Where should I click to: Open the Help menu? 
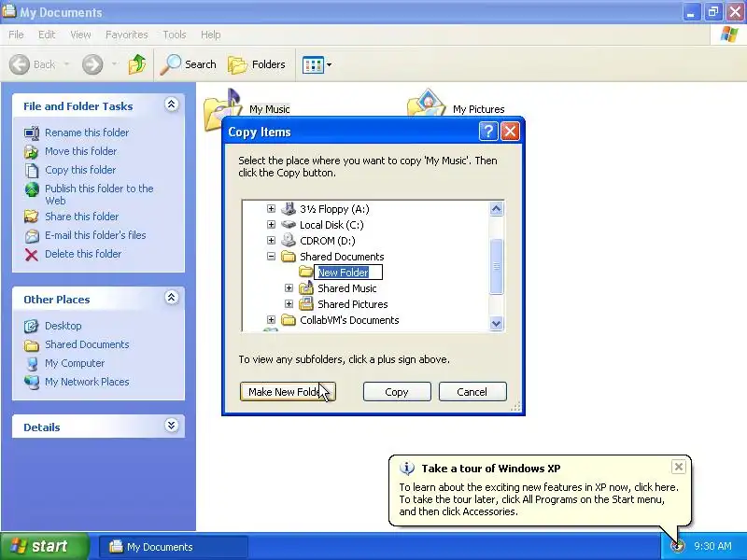(x=211, y=35)
